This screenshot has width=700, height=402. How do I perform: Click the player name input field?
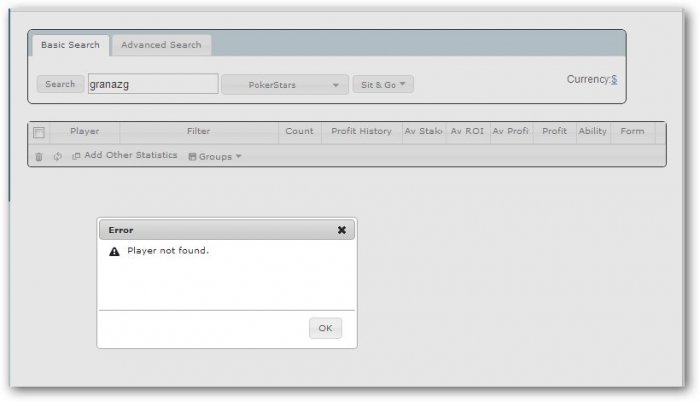[x=153, y=84]
